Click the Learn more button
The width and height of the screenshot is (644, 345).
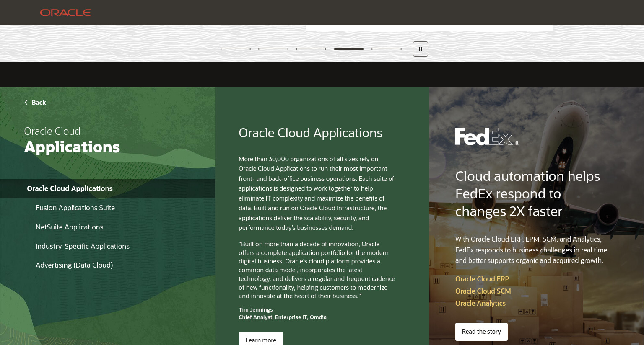pyautogui.click(x=261, y=339)
